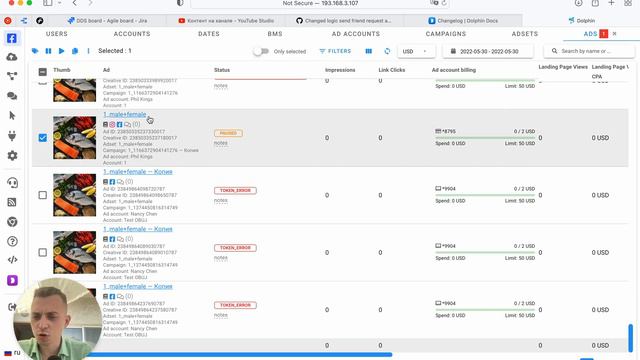This screenshot has width=640, height=360.
Task: Open notes under the PAUSED status
Action: coord(221,143)
